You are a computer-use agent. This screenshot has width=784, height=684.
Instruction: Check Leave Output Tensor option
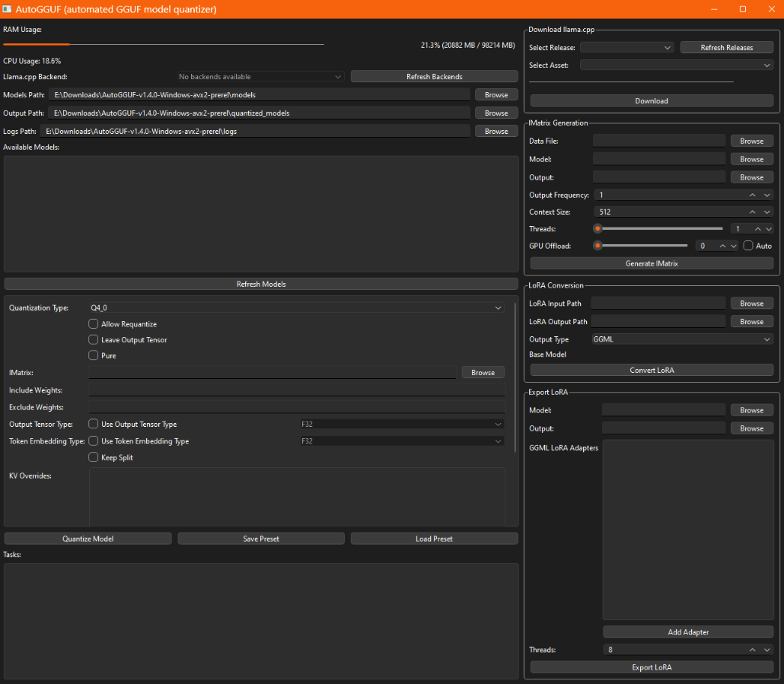[94, 340]
